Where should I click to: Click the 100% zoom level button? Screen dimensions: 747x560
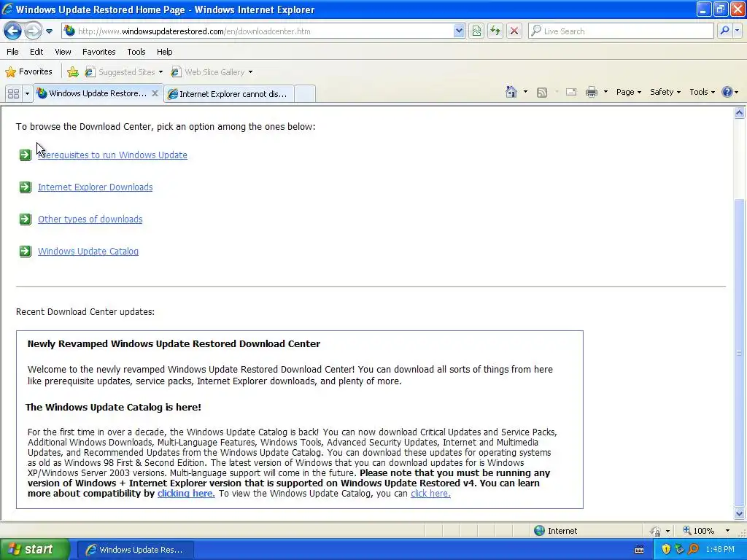(x=698, y=531)
